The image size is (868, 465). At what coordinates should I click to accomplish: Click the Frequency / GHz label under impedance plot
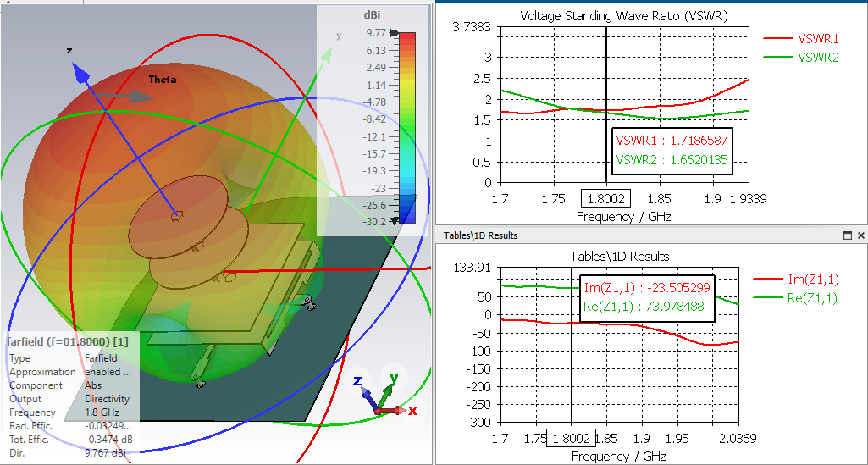click(618, 457)
